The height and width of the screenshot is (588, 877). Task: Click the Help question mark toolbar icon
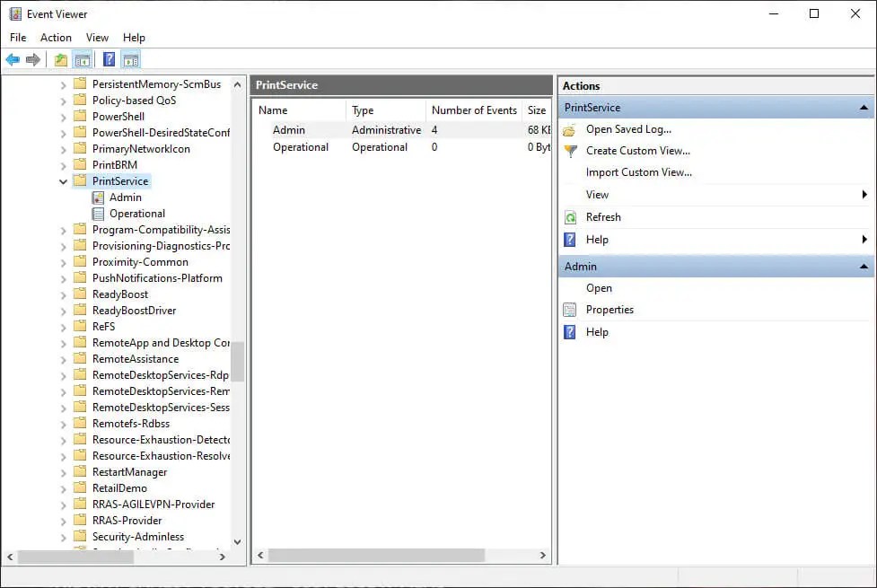point(109,58)
